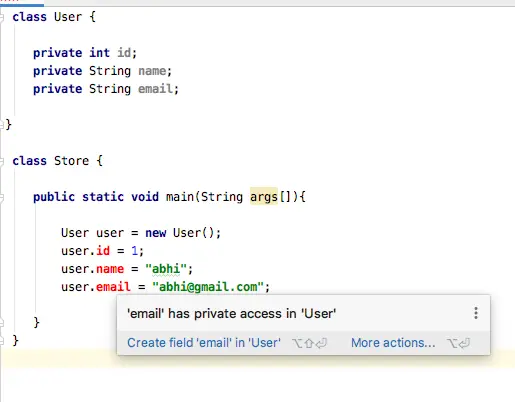Collapse the class Store fold marker
Screen dimensions: 515x402
(2, 161)
